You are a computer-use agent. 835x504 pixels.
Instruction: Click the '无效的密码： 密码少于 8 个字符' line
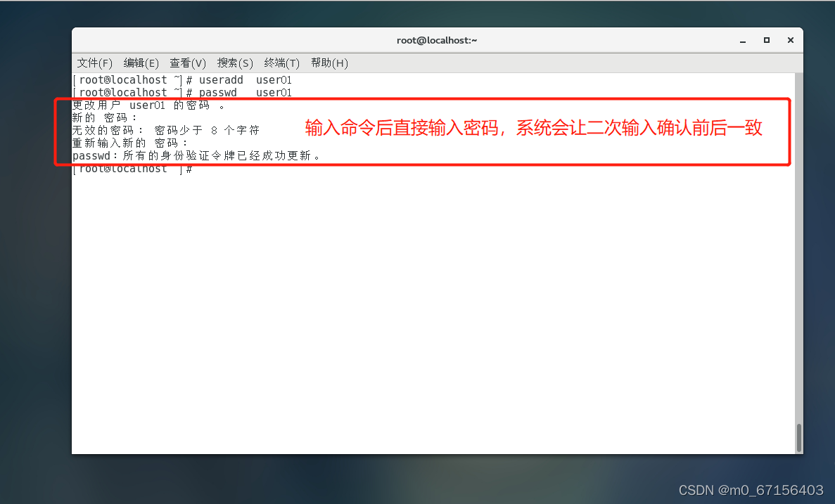pyautogui.click(x=166, y=130)
